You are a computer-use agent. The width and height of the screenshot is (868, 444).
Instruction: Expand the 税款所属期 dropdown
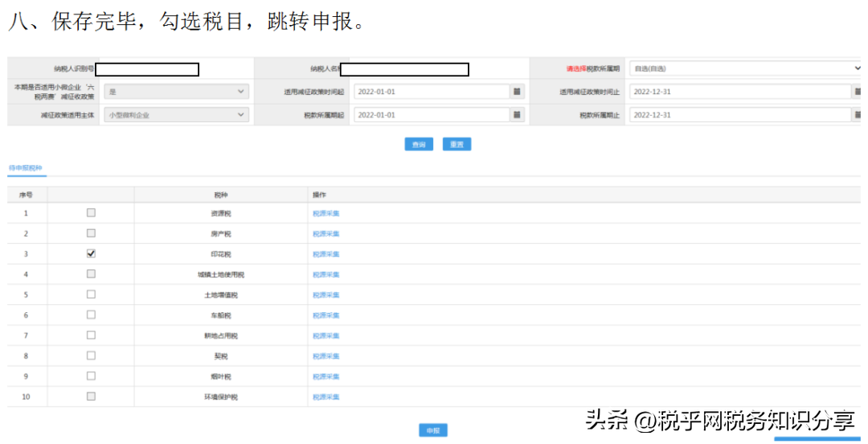(x=744, y=68)
